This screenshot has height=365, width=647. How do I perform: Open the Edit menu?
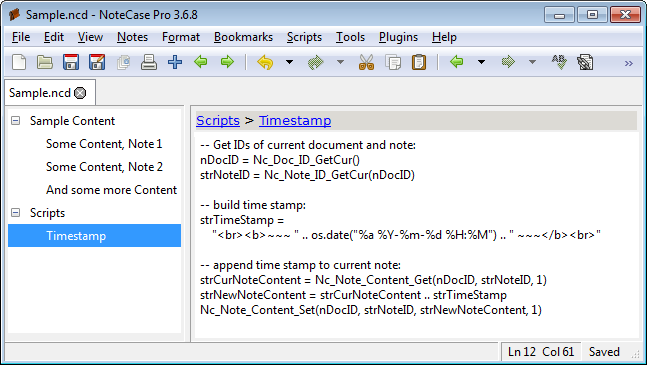click(54, 37)
